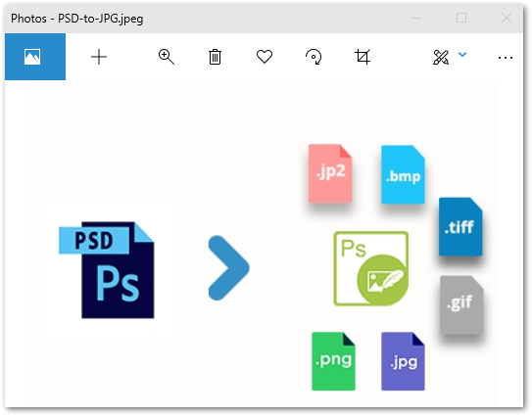
Task: Minimize the Photos window
Action: [x=416, y=18]
